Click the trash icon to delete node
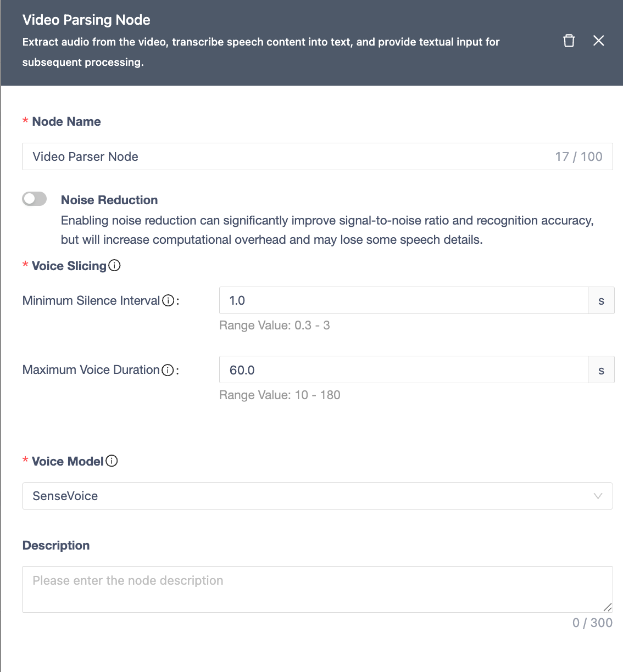 569,41
